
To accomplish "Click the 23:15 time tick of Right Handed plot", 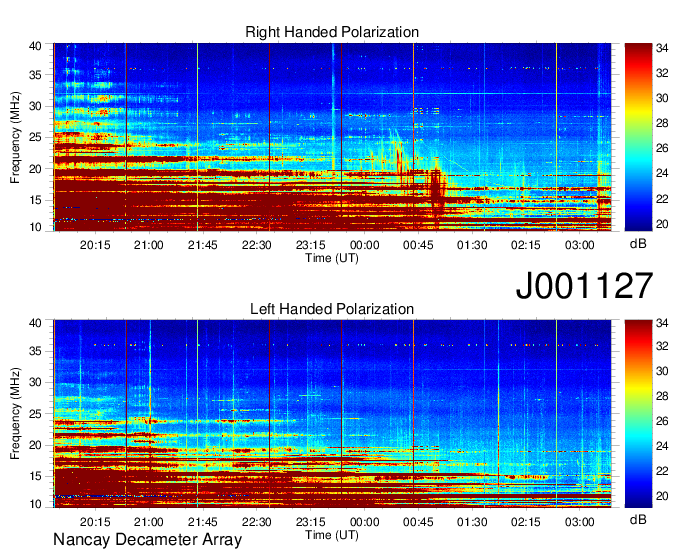I will (x=311, y=245).
